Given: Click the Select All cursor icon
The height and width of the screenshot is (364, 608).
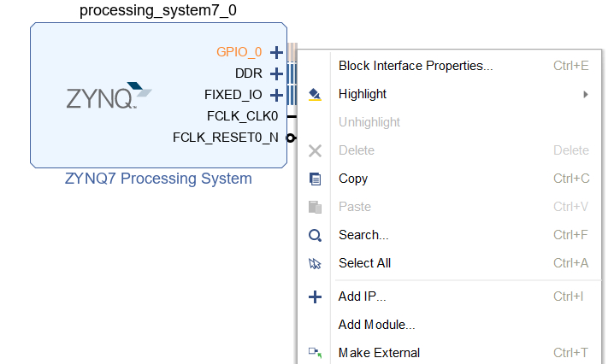Looking at the screenshot, I should point(315,263).
